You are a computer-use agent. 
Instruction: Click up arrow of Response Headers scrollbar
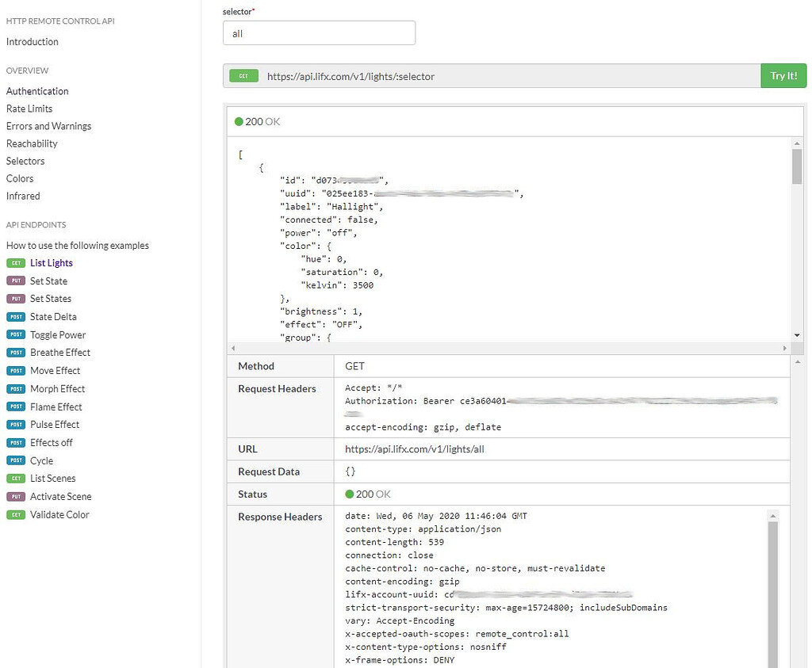point(773,515)
